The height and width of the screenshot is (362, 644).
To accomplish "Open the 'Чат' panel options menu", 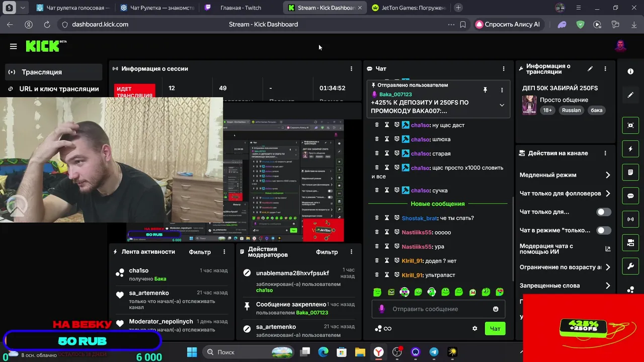I will 504,69.
